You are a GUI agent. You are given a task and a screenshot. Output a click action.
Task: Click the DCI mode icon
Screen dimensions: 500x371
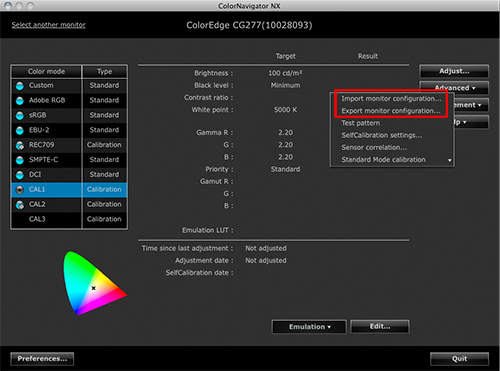click(x=20, y=175)
